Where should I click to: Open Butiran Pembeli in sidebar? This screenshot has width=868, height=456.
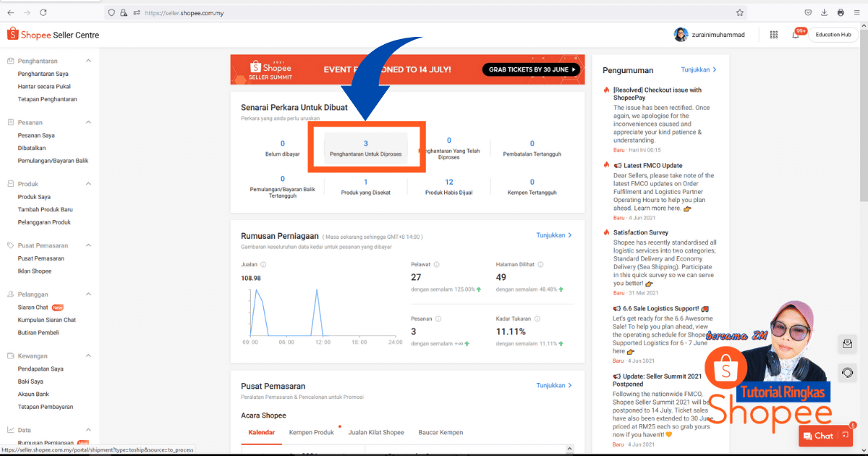38,333
